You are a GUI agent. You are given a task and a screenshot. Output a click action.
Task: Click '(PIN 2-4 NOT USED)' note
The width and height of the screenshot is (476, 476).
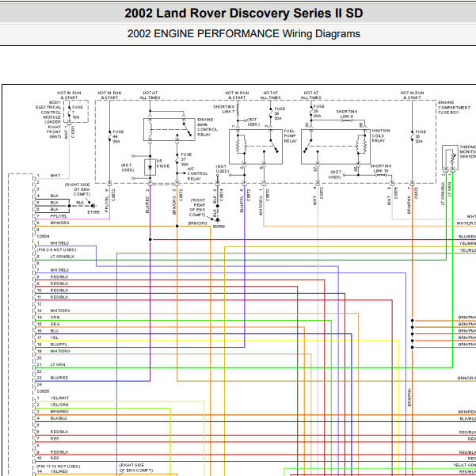pyautogui.click(x=56, y=249)
